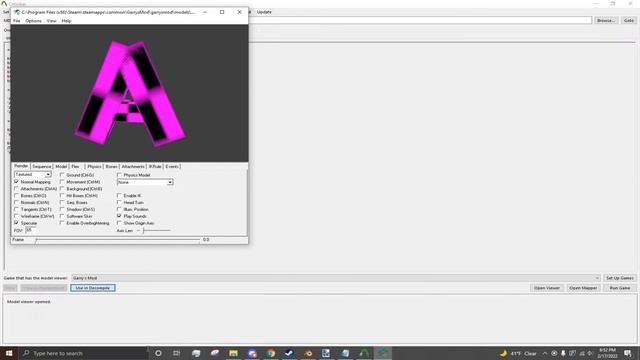Open Steam from the taskbar
This screenshot has height=360, width=640.
pos(289,353)
